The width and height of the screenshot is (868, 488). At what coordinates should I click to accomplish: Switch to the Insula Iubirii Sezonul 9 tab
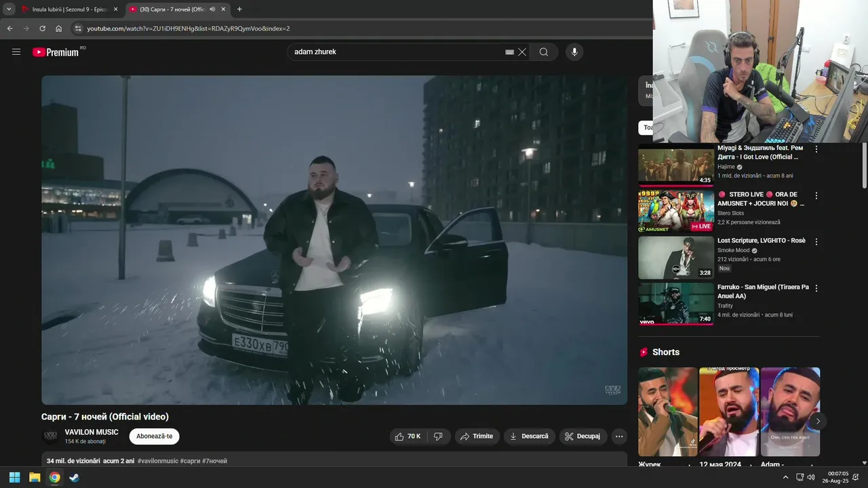(70, 9)
